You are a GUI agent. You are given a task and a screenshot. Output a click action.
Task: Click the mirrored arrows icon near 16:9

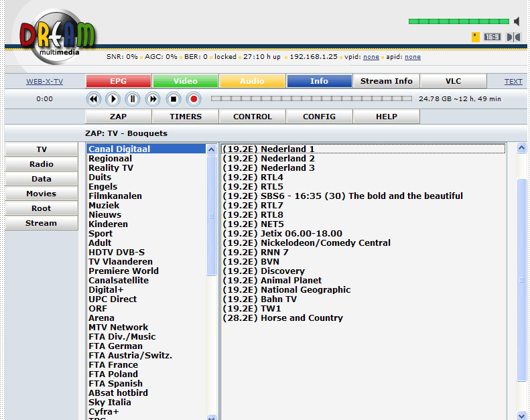(513, 37)
